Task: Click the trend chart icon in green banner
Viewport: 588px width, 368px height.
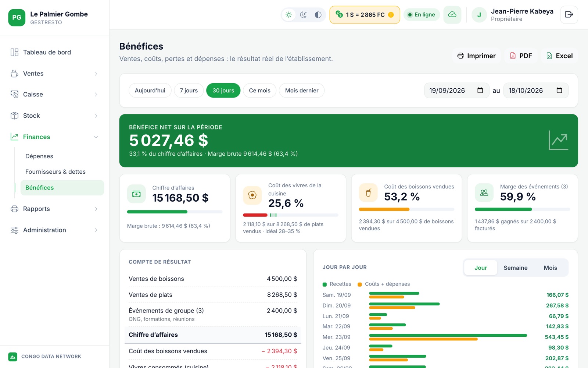Action: 558,140
